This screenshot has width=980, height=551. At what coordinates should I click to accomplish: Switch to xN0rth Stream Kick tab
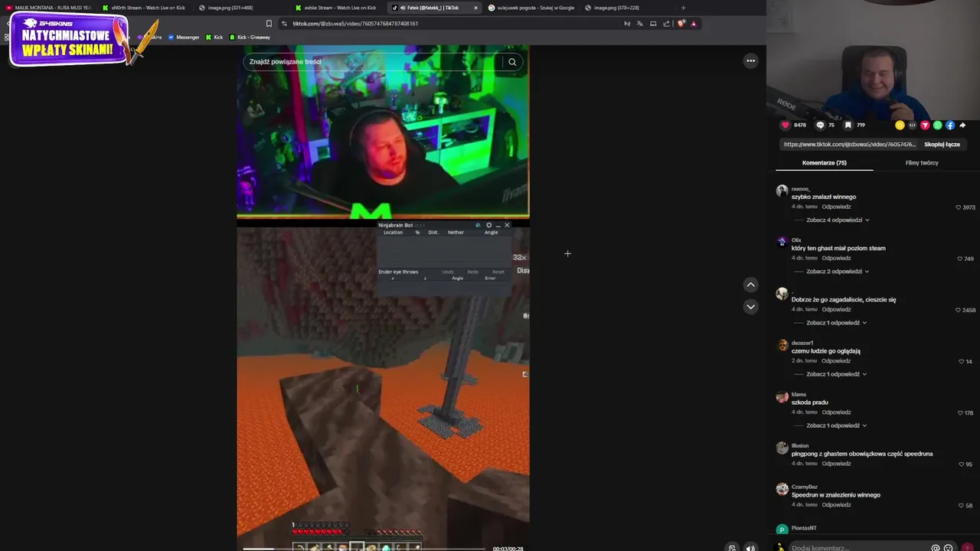(144, 8)
